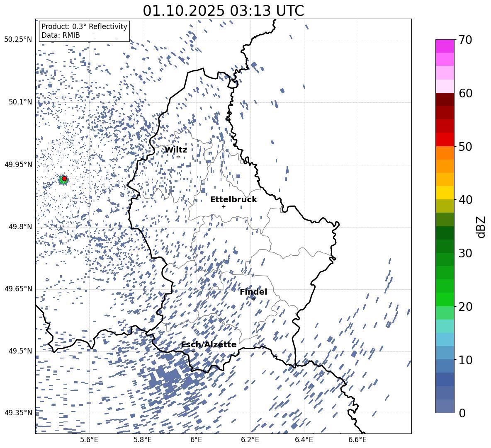Click the colorbar tick label 50
This screenshot has height=448, width=491.
(465, 146)
